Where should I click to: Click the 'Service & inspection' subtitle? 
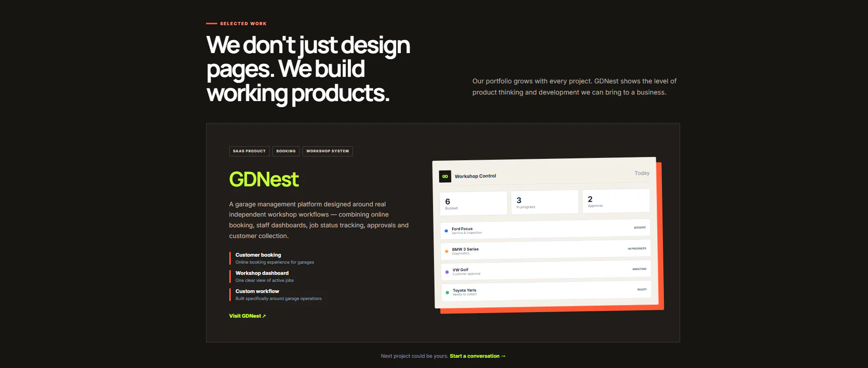(x=467, y=233)
